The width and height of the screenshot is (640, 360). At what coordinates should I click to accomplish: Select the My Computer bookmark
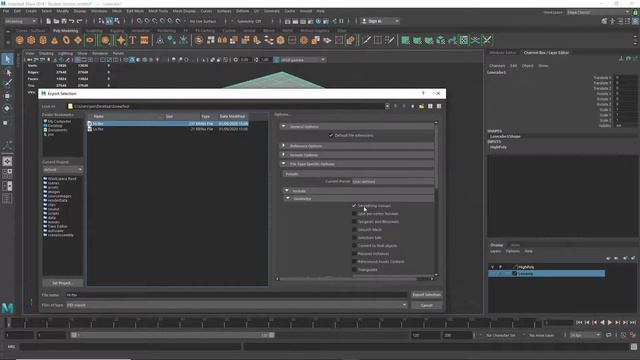click(x=59, y=121)
